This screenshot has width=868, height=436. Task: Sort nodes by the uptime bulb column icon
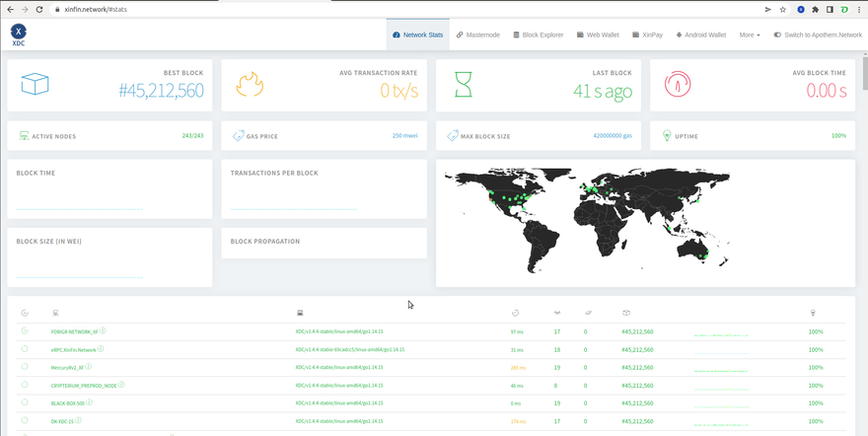813,313
